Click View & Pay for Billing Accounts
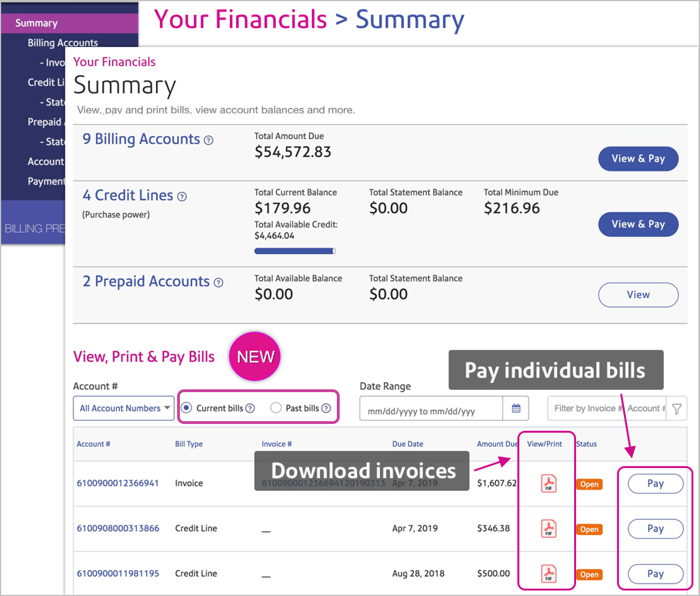The image size is (700, 596). point(638,159)
